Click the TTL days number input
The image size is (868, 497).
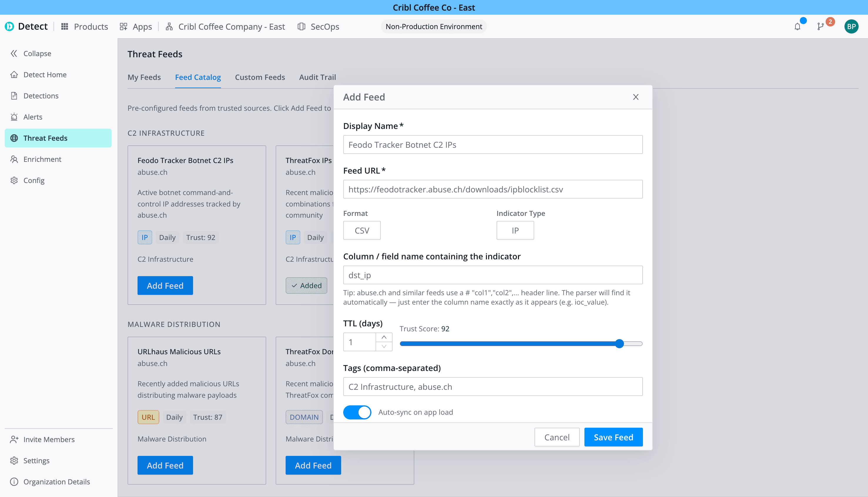pos(360,342)
